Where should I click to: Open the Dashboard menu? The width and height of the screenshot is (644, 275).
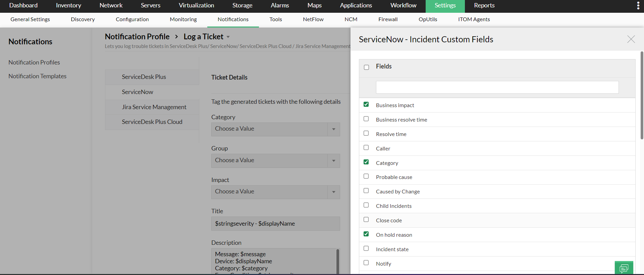(x=23, y=5)
